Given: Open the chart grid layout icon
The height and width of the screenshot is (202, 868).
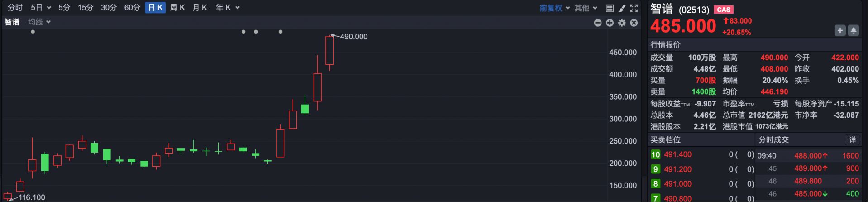Looking at the screenshot, I should (610, 8).
